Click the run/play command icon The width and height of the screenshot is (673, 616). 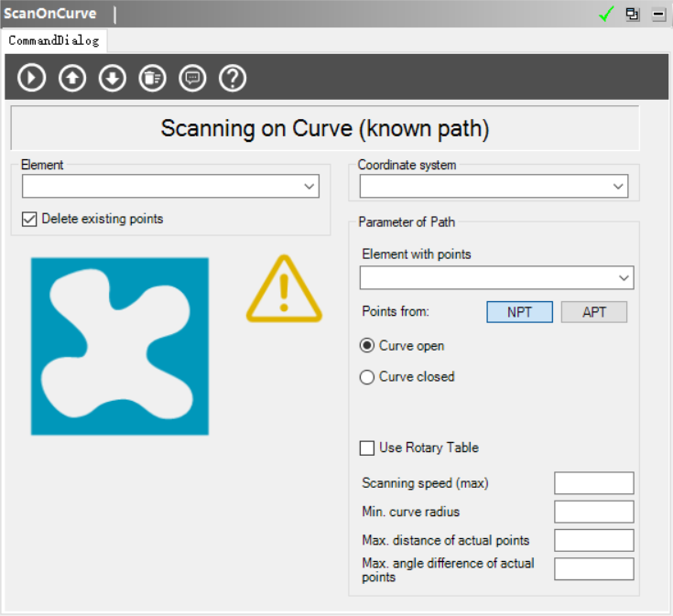tap(31, 78)
